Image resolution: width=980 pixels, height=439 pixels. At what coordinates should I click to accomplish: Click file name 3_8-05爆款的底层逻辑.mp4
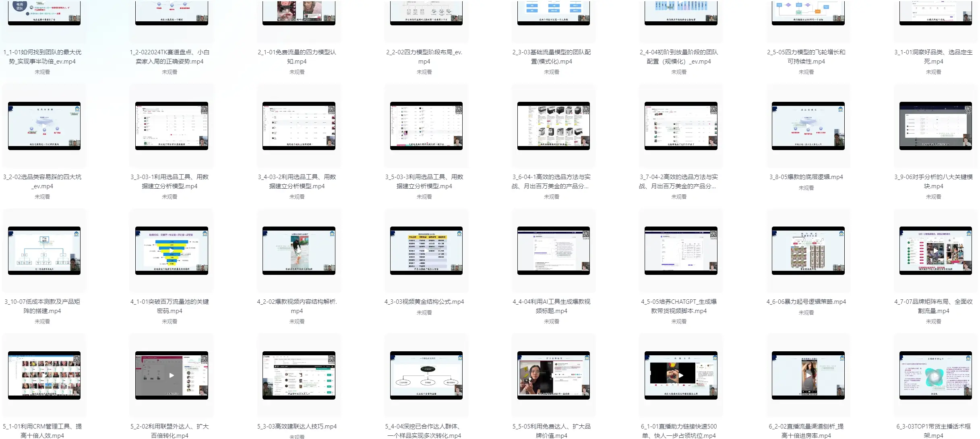pyautogui.click(x=806, y=177)
